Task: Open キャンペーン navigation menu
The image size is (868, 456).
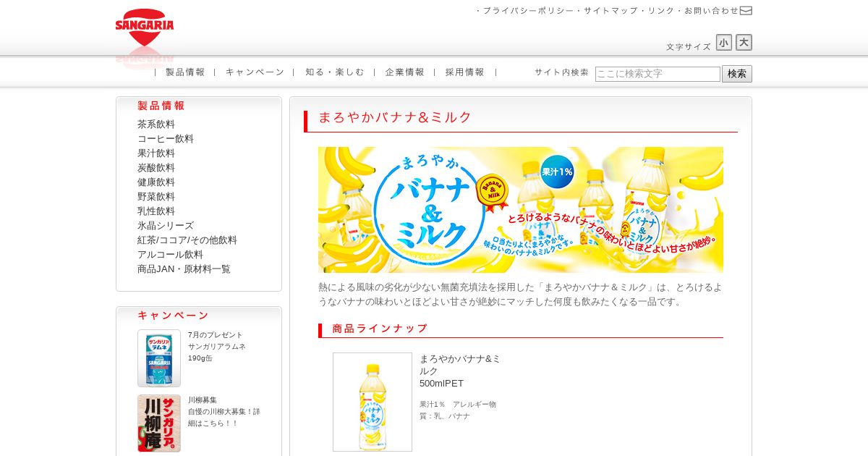Action: coord(255,72)
